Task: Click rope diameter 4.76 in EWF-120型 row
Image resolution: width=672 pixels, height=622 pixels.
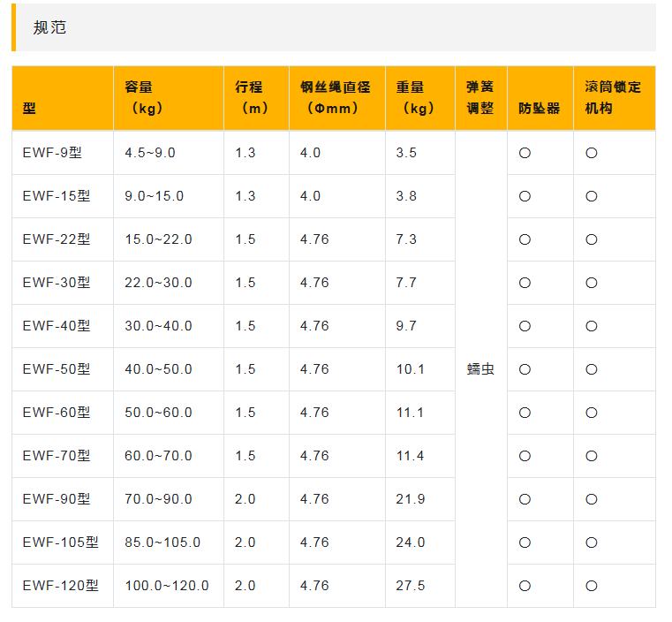Action: tap(314, 586)
